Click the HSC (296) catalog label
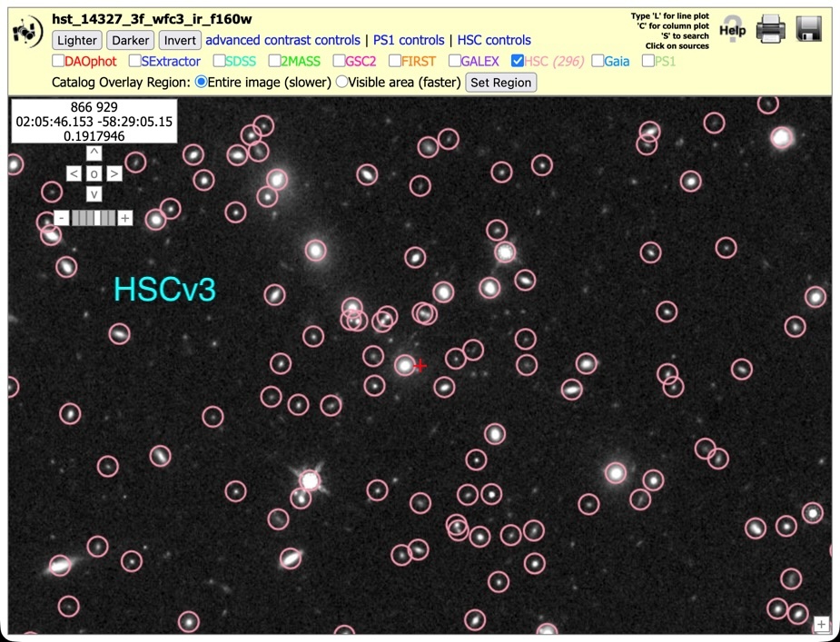Viewport: 840px width, 642px height. coord(554,61)
